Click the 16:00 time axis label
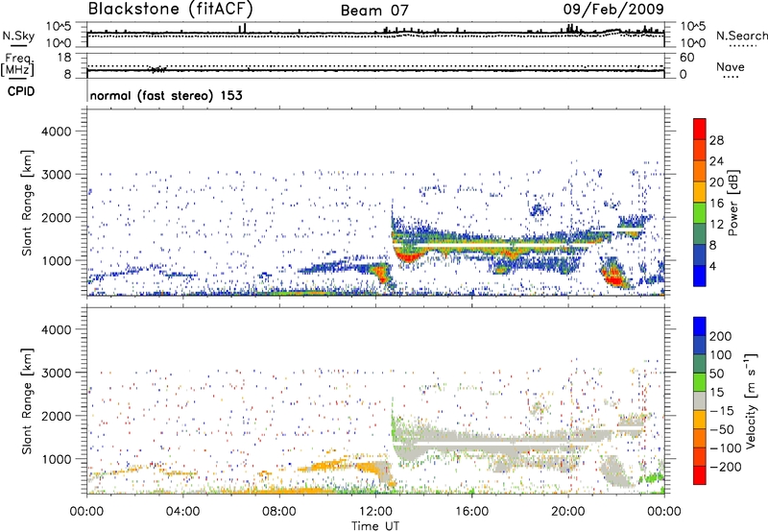This screenshot has width=768, height=532. tap(471, 512)
